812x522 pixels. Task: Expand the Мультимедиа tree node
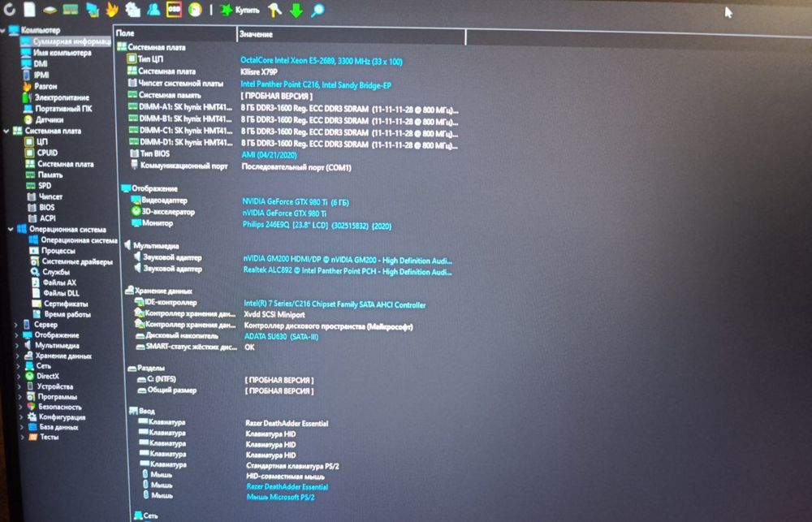[x=17, y=345]
